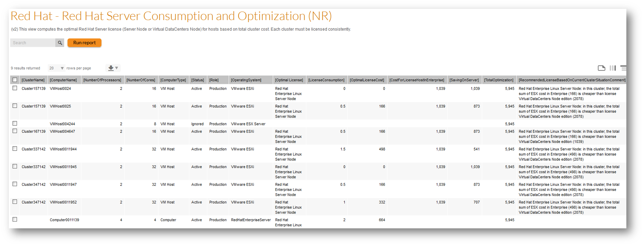Click the VMware ESX Server operating system cell
This screenshot has width=644, height=246.
point(248,124)
